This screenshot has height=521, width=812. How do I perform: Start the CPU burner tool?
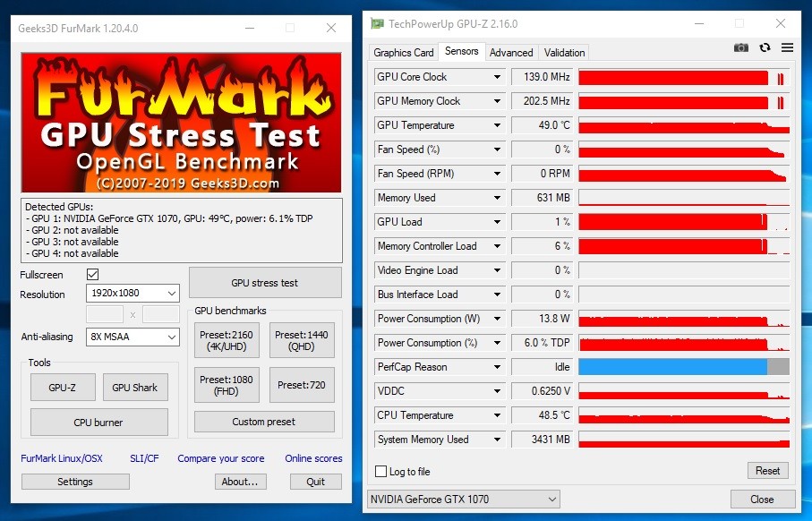[98, 423]
